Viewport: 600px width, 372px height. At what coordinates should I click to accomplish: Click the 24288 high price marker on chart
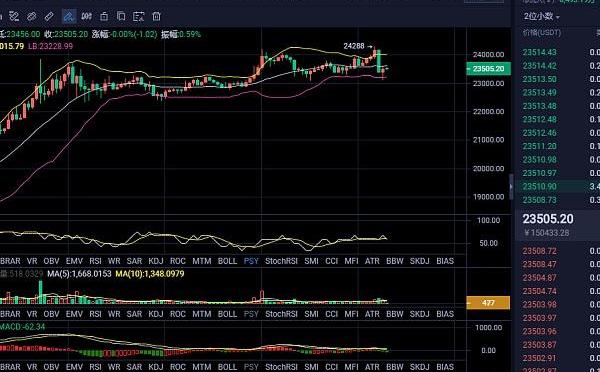coord(354,46)
